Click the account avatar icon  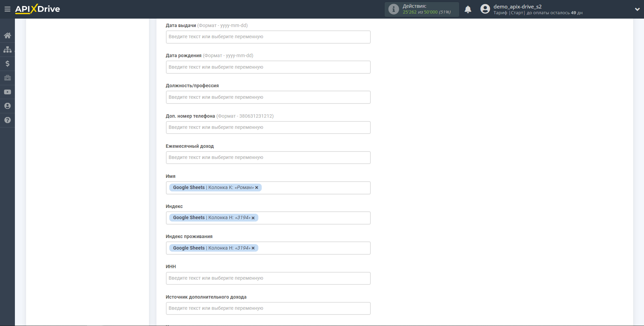click(x=485, y=9)
